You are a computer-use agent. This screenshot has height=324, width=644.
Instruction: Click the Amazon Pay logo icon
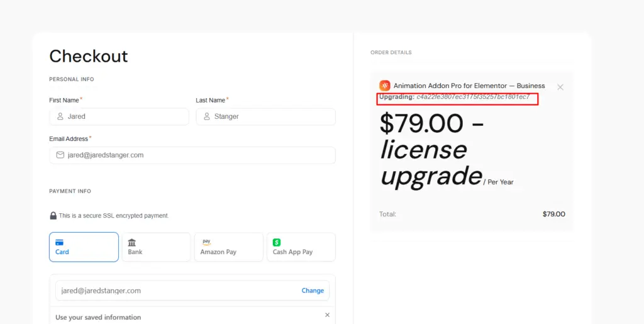pyautogui.click(x=206, y=242)
